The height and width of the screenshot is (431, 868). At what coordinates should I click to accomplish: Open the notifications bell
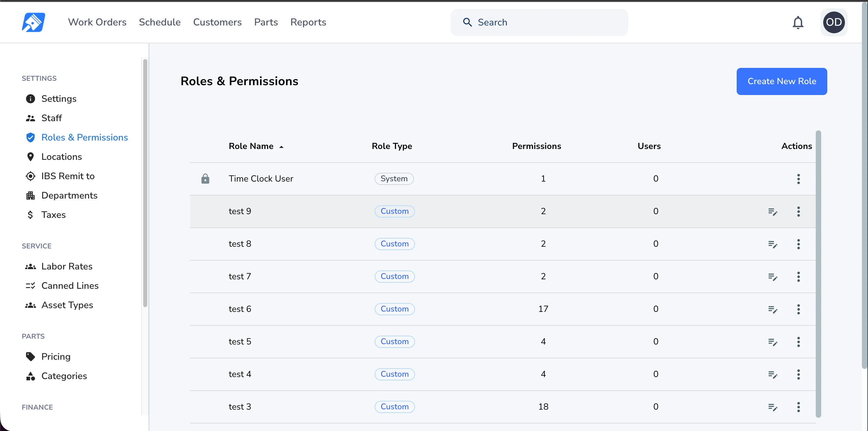pos(798,23)
